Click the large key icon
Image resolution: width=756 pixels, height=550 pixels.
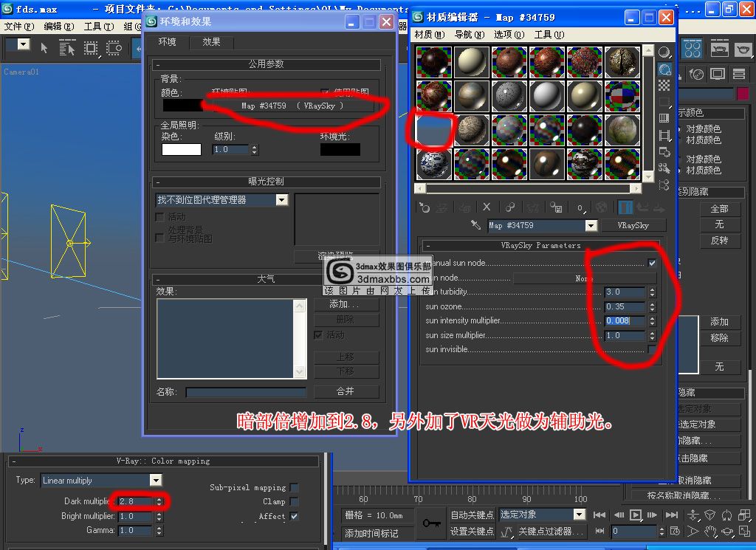coord(430,523)
